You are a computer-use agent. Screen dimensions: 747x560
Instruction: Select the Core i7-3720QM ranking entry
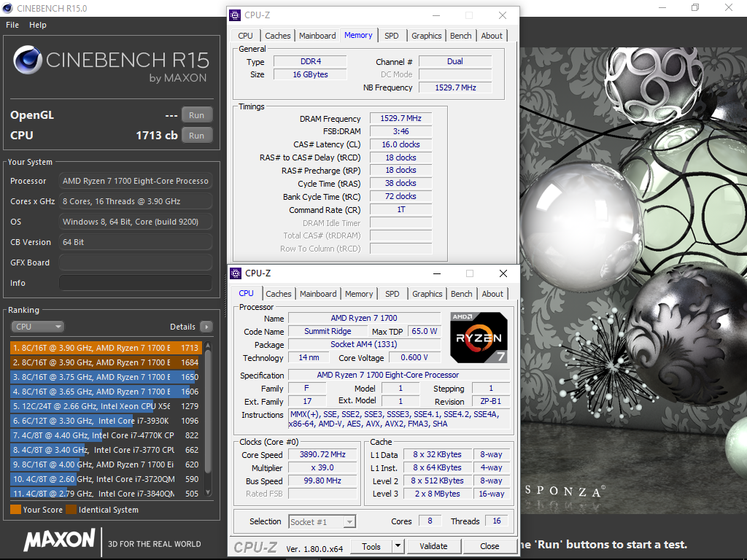[106, 479]
